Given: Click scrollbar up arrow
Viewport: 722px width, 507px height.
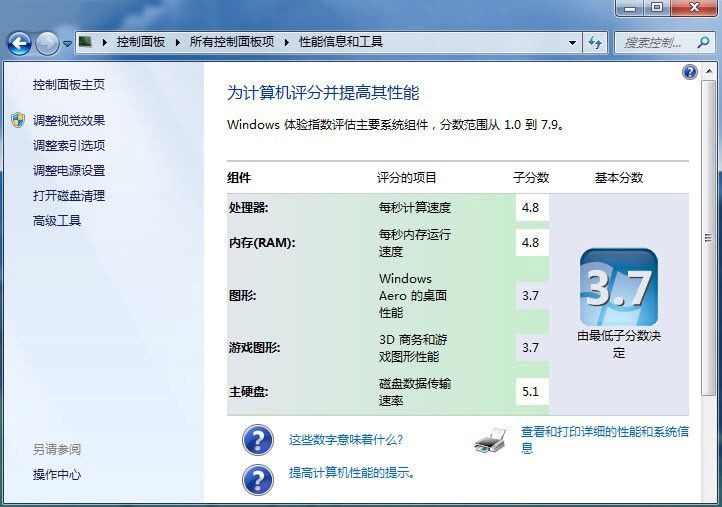Looking at the screenshot, I should pos(709,71).
